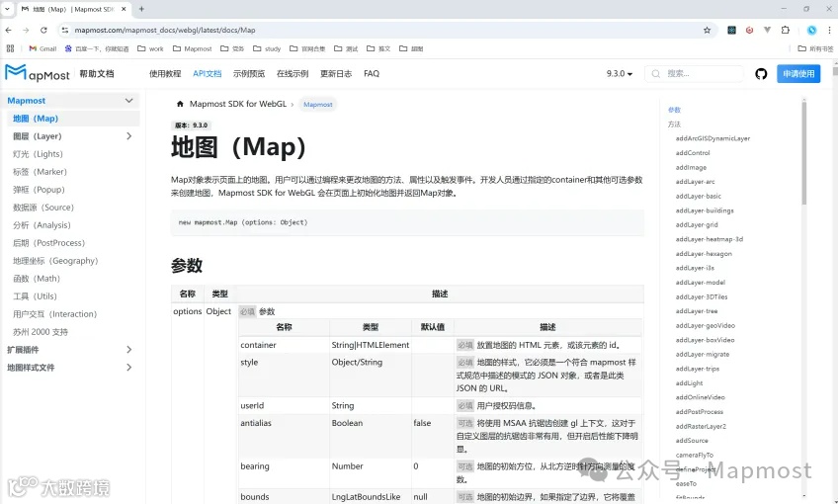Viewport: 838px width, 504px height.
Task: Open the FAQ nav item
Action: coord(372,74)
